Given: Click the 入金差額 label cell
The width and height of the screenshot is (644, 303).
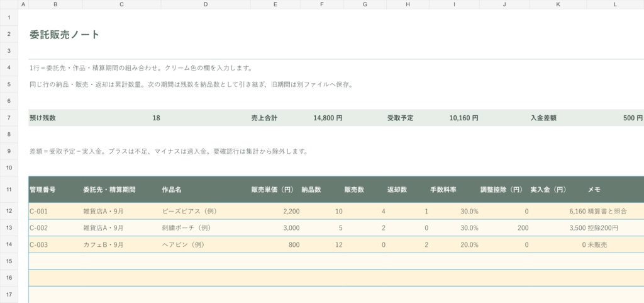Looking at the screenshot, I should (558, 118).
